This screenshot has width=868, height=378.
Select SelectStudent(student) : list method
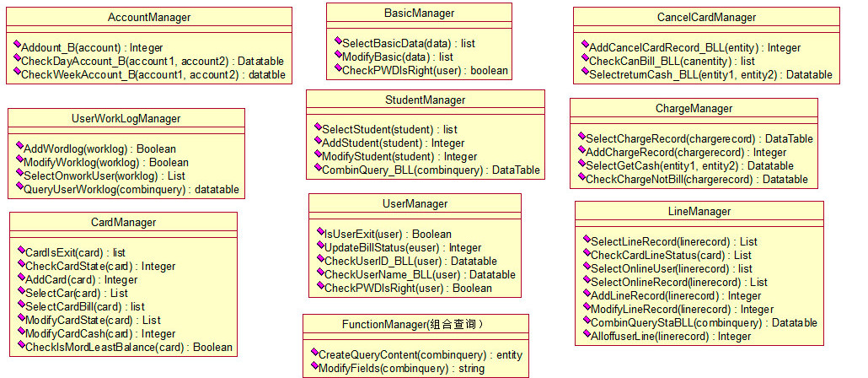coord(389,130)
